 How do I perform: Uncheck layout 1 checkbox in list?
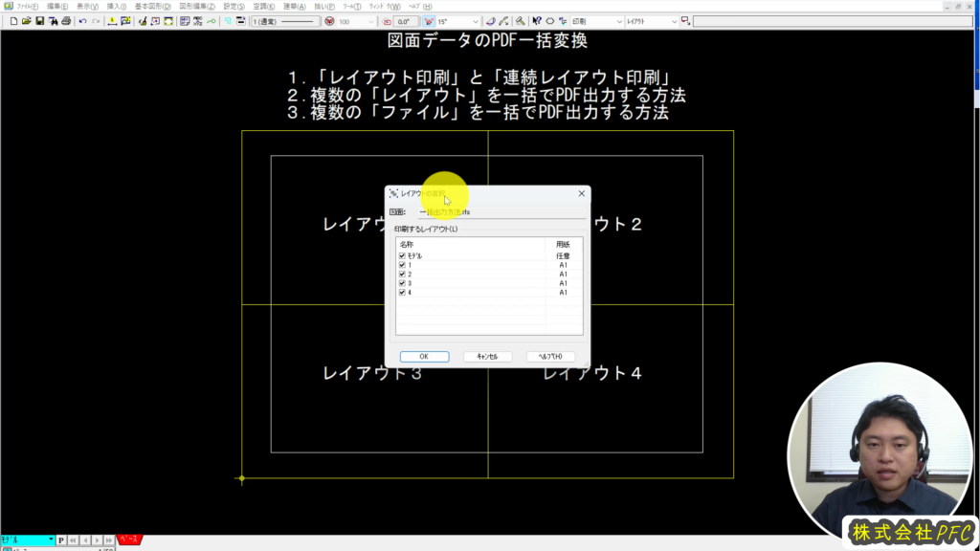coord(402,265)
